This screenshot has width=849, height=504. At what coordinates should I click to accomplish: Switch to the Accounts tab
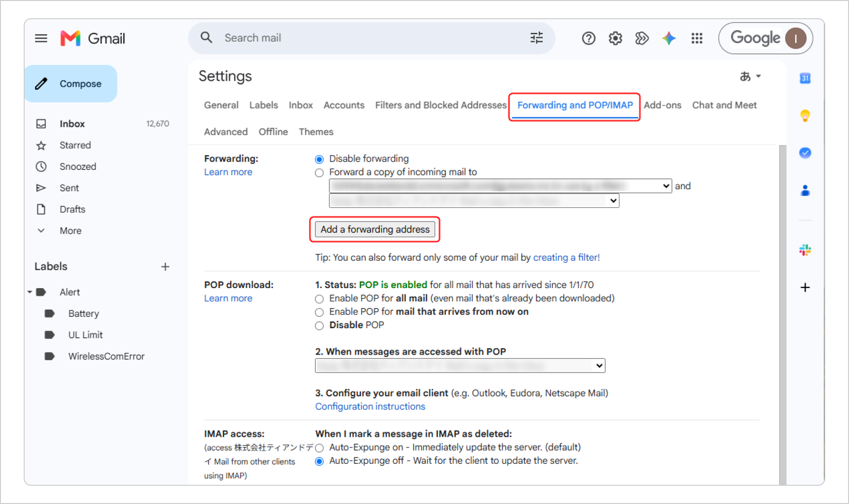[x=344, y=105]
